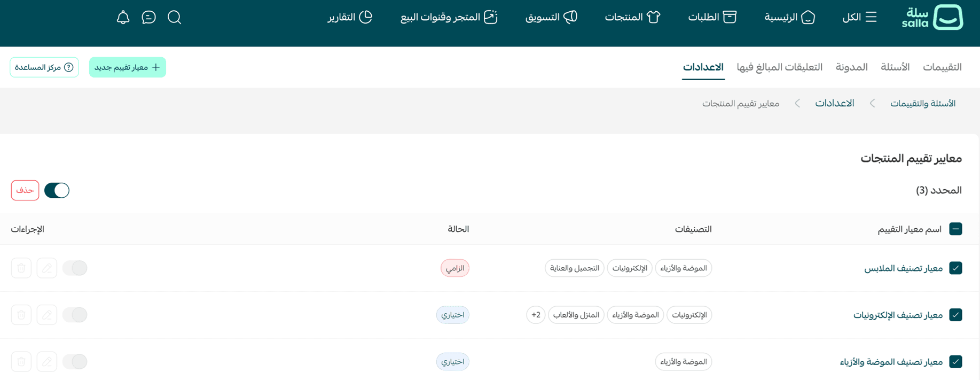Switch to التعليقات المبالغ فيها tab
This screenshot has height=380, width=980.
point(780,67)
